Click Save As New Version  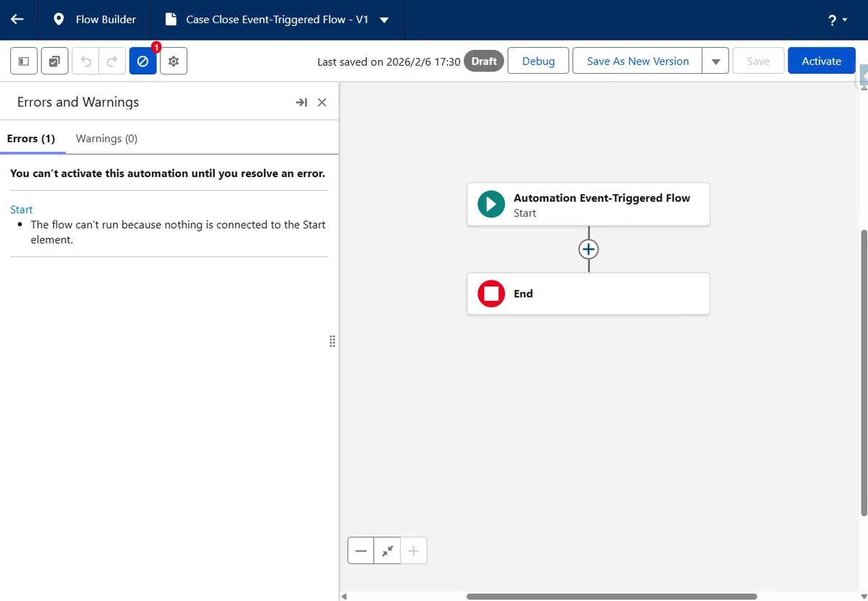click(x=638, y=61)
